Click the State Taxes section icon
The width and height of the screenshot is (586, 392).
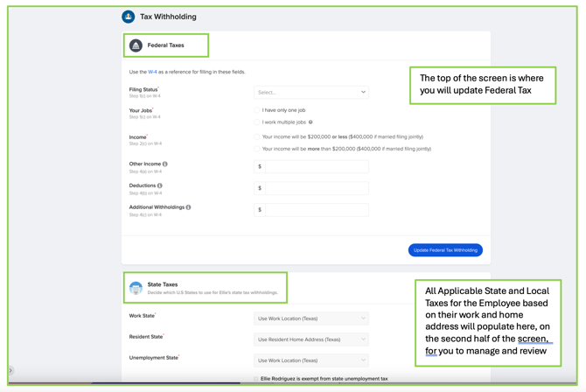click(x=136, y=288)
